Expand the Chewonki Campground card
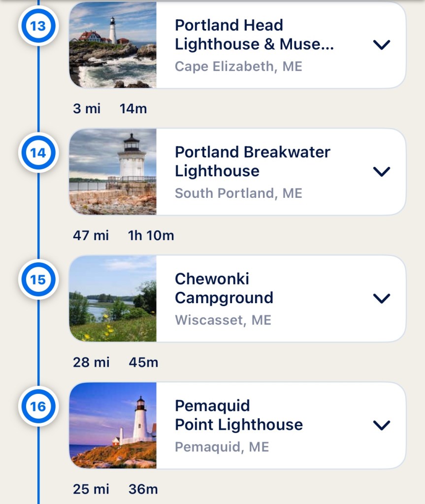The width and height of the screenshot is (425, 504). 382,298
